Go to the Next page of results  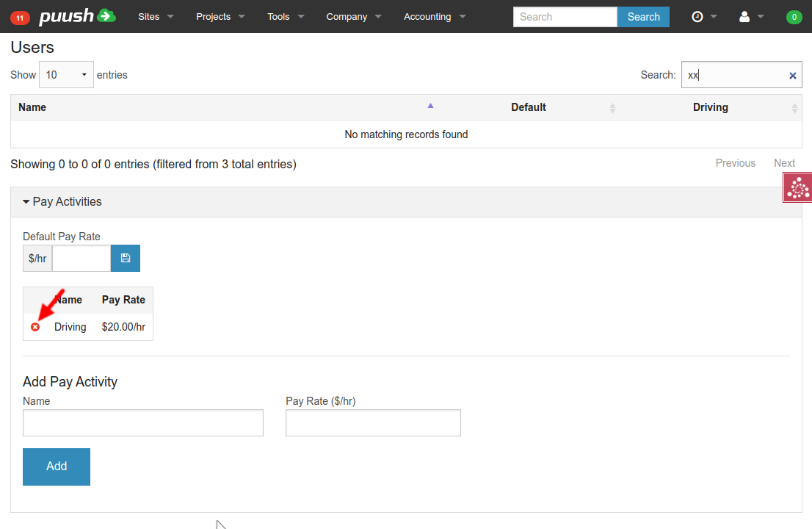pyautogui.click(x=784, y=163)
